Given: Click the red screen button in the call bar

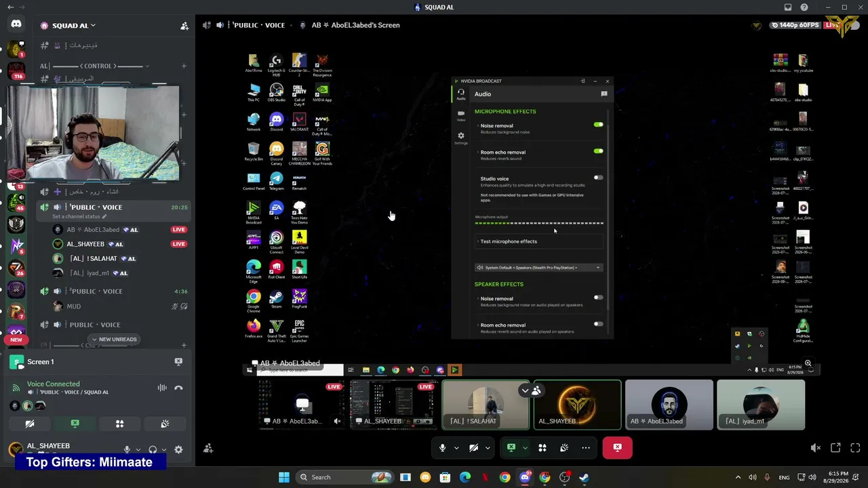Looking at the screenshot, I should (x=617, y=448).
